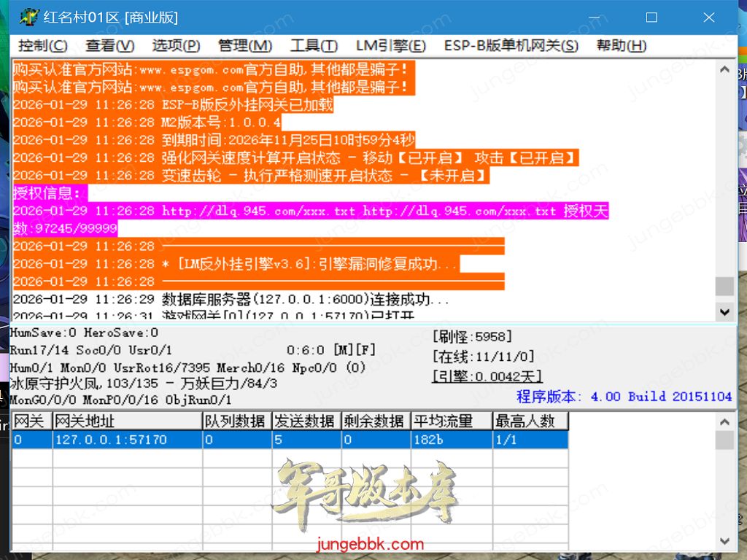Open the LM引擎(E) menu
Screen dimensions: 747x560
[x=390, y=46]
